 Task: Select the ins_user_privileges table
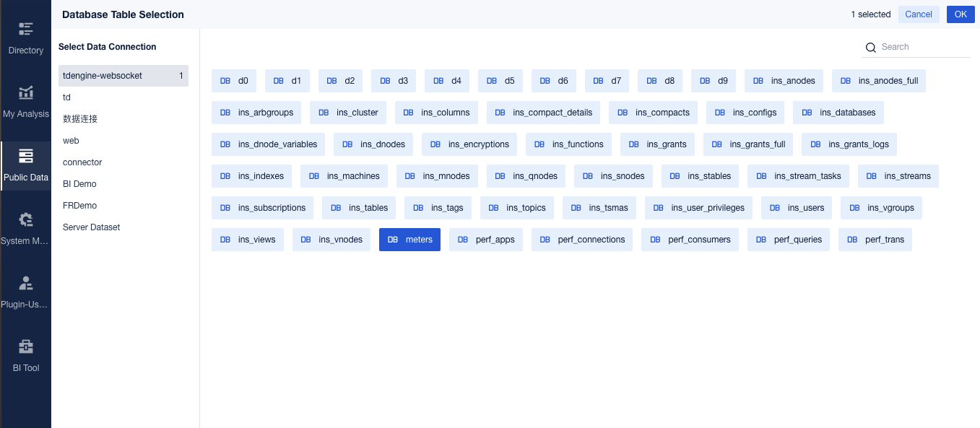pyautogui.click(x=698, y=208)
